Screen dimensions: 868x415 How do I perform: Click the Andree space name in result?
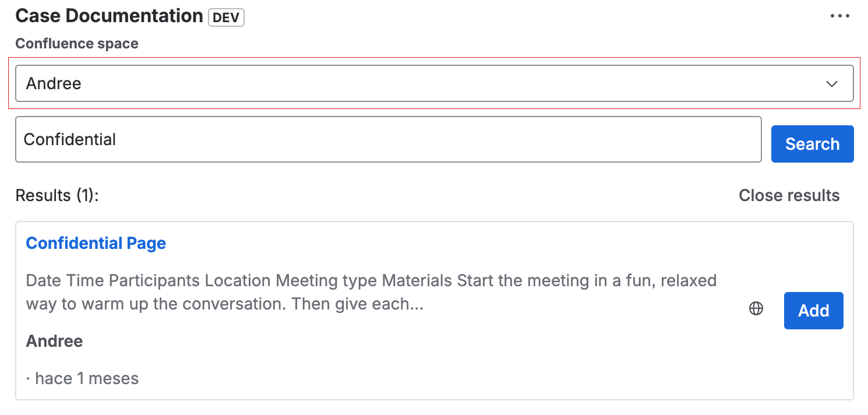[54, 341]
